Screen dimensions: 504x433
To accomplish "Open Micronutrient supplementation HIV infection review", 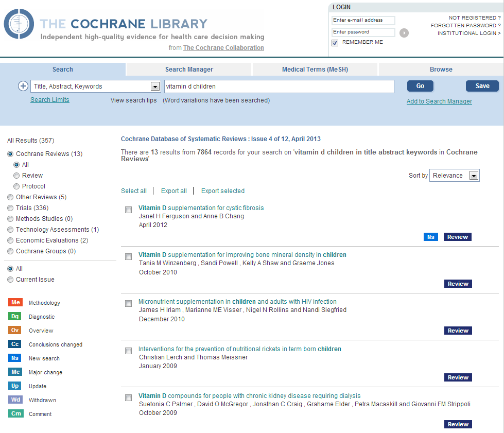I will 237,302.
